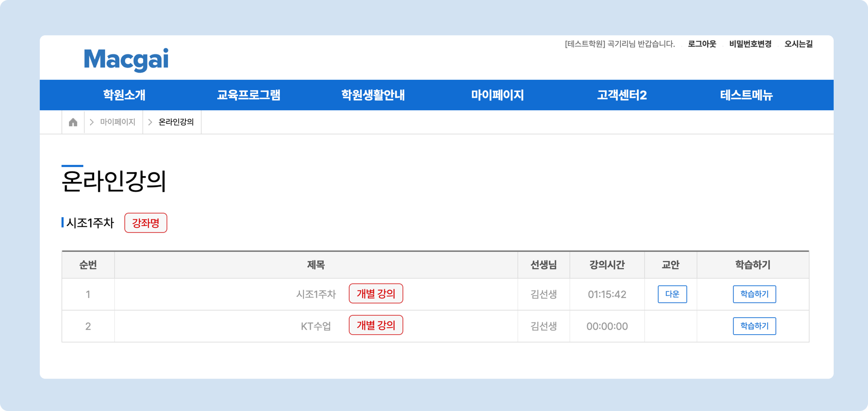Viewport: 868px width, 411px height.
Task: Click 온라인강의 breadcrumb item
Action: 176,122
